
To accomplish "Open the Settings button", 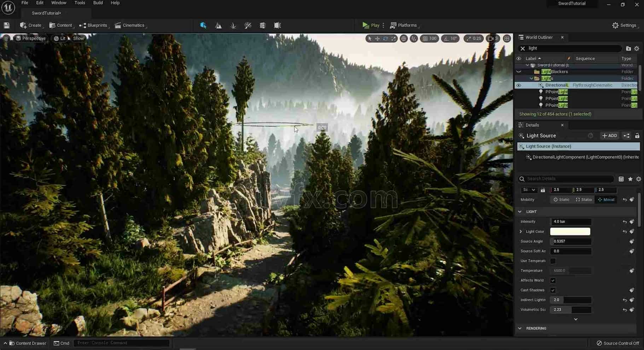I will (625, 25).
